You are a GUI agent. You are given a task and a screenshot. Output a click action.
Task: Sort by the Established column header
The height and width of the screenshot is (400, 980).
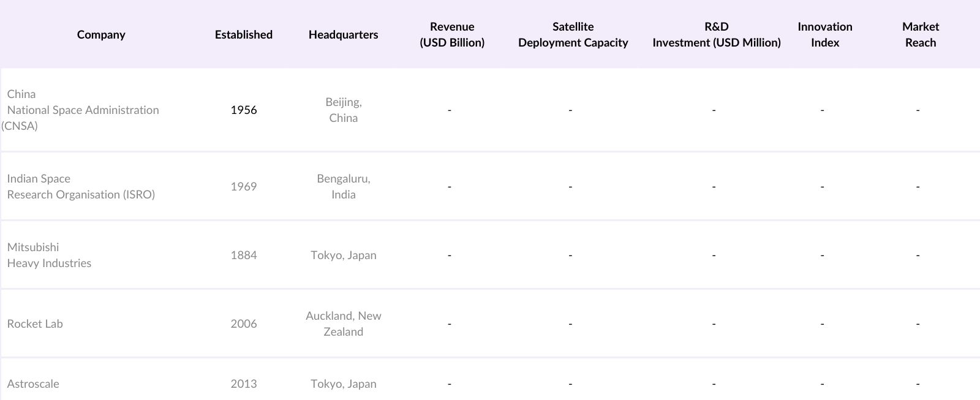243,35
